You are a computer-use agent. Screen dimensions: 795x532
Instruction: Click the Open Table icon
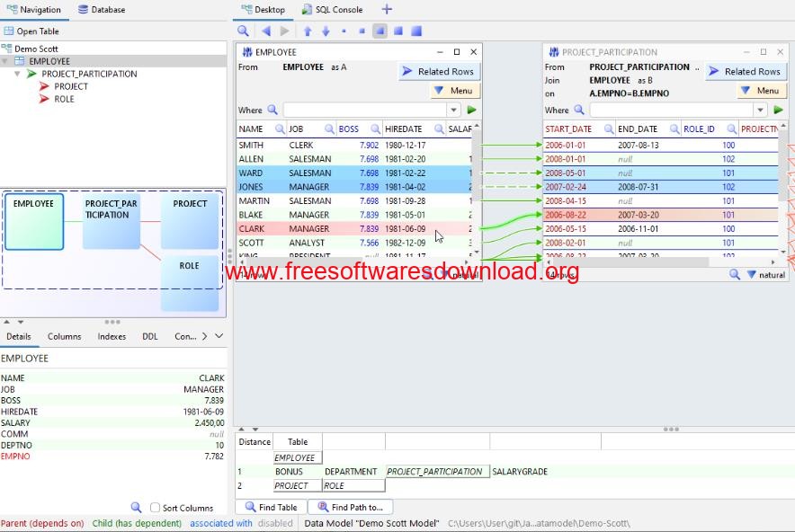(9, 31)
